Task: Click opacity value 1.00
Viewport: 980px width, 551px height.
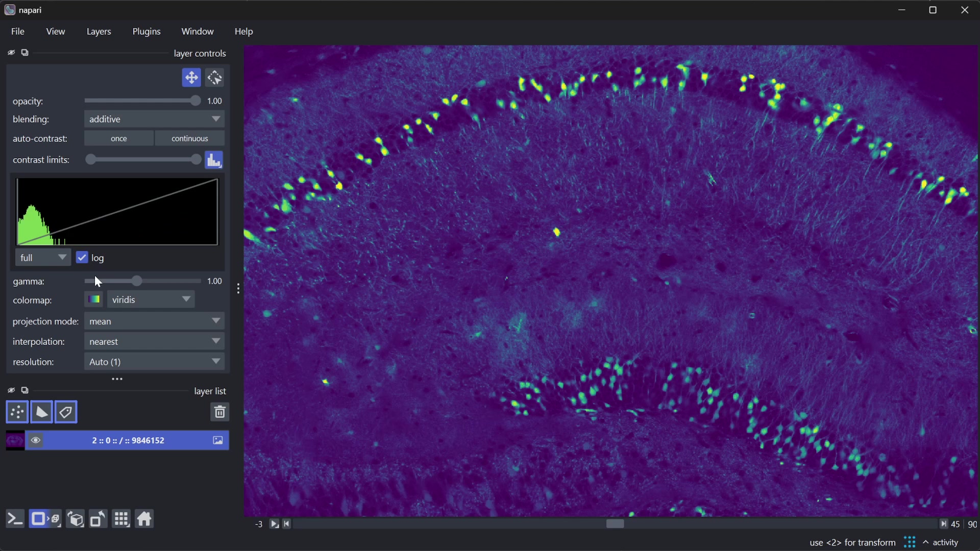Action: point(214,101)
